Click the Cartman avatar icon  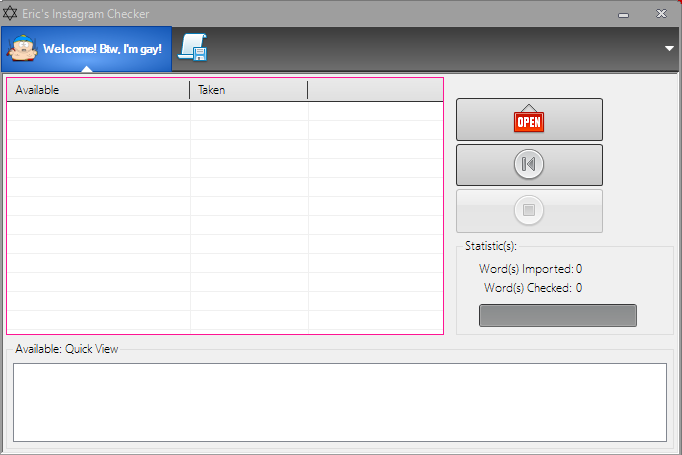coord(23,48)
